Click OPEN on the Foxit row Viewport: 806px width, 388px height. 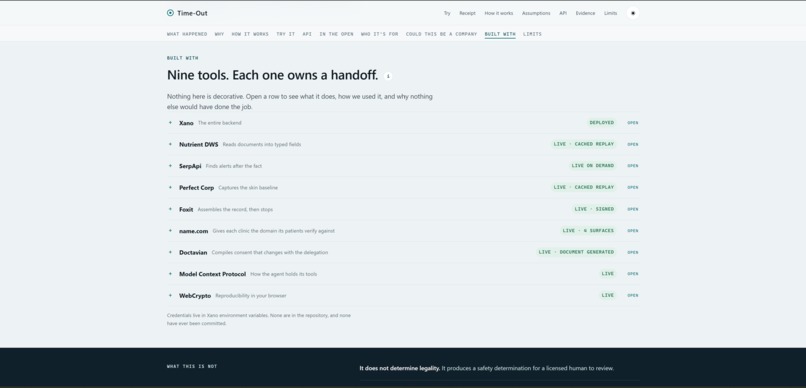coord(632,209)
